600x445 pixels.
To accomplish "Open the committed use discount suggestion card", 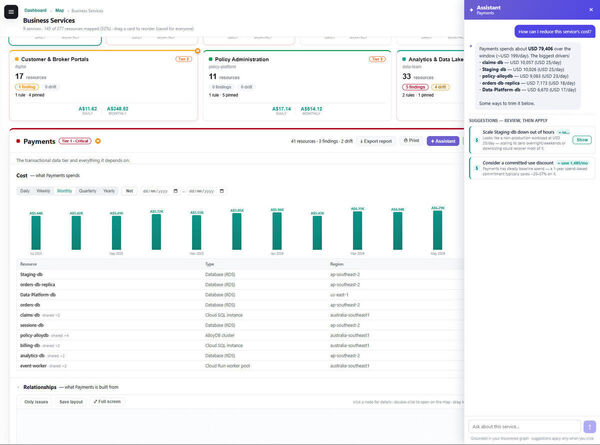I will pos(532,168).
